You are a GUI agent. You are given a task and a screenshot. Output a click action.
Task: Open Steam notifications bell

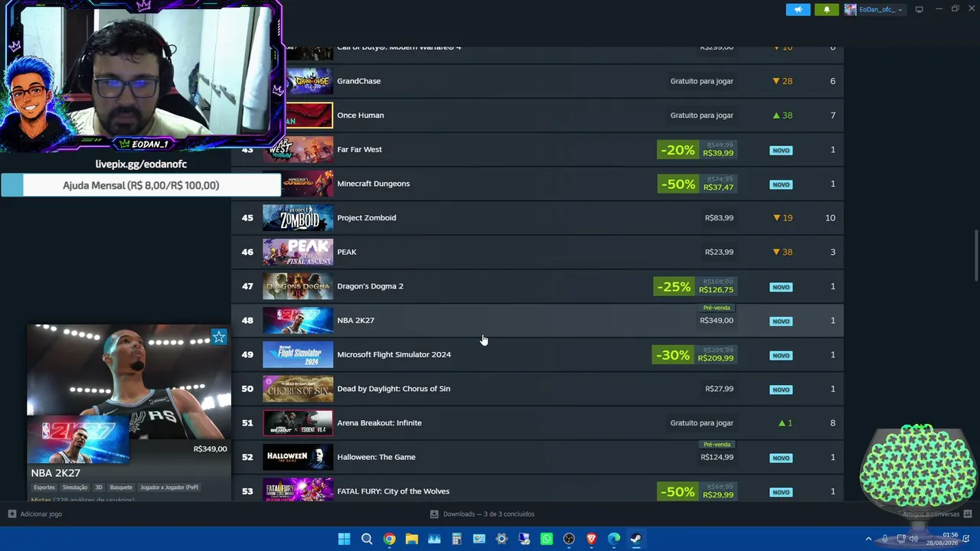(x=827, y=9)
